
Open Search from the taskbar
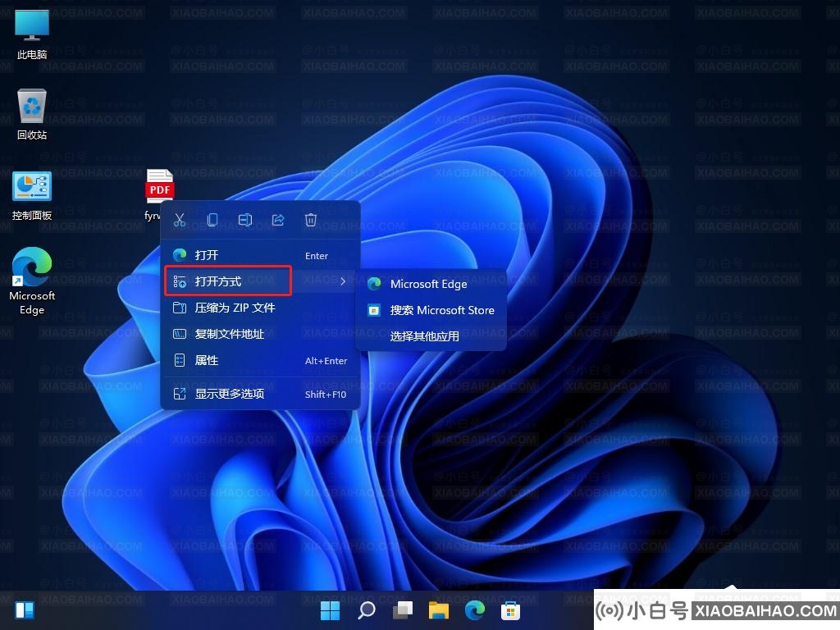[367, 610]
